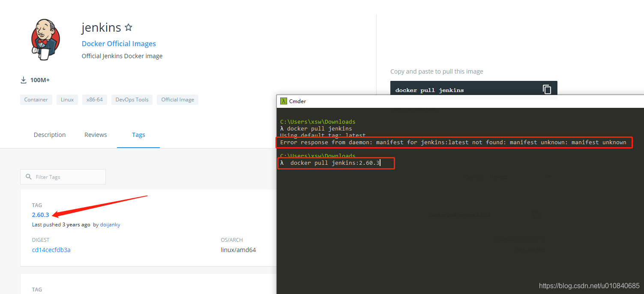This screenshot has width=644, height=294.
Task: Click the Cmder window title text
Action: click(297, 101)
